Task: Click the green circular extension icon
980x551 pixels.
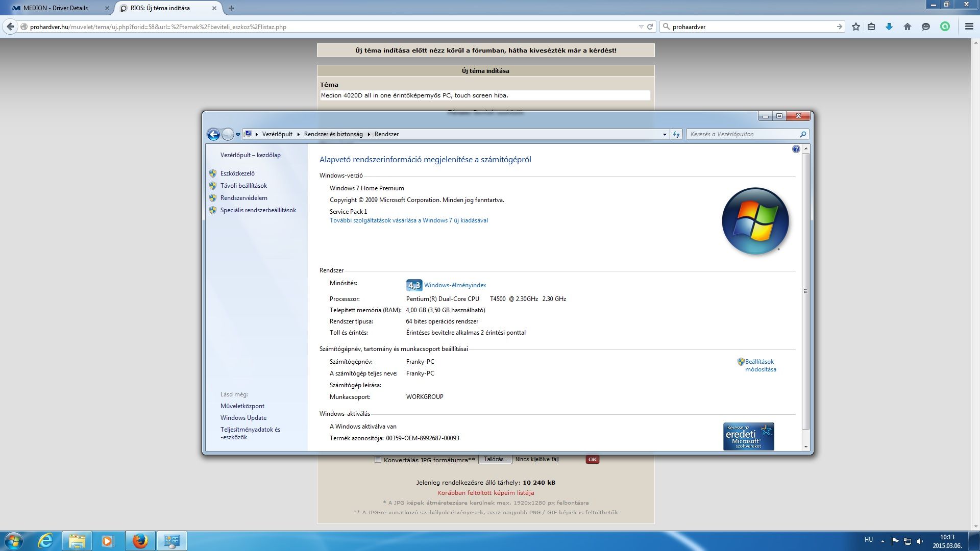Action: (x=945, y=27)
